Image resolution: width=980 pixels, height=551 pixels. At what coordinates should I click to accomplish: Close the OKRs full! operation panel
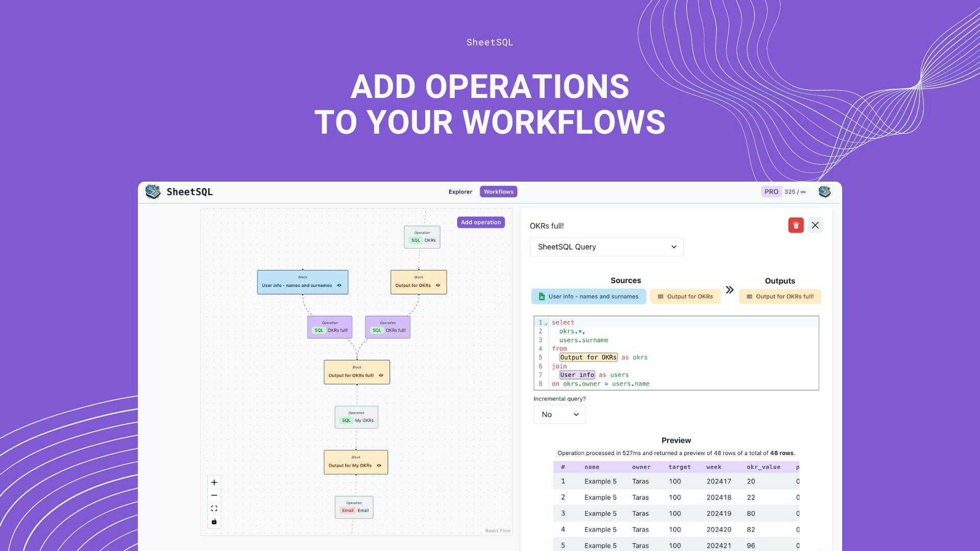815,225
